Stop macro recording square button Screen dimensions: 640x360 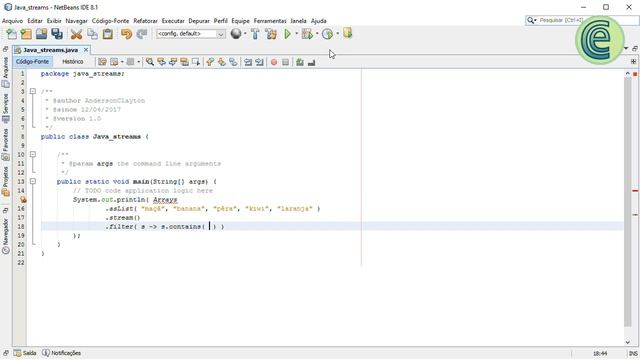(285, 62)
